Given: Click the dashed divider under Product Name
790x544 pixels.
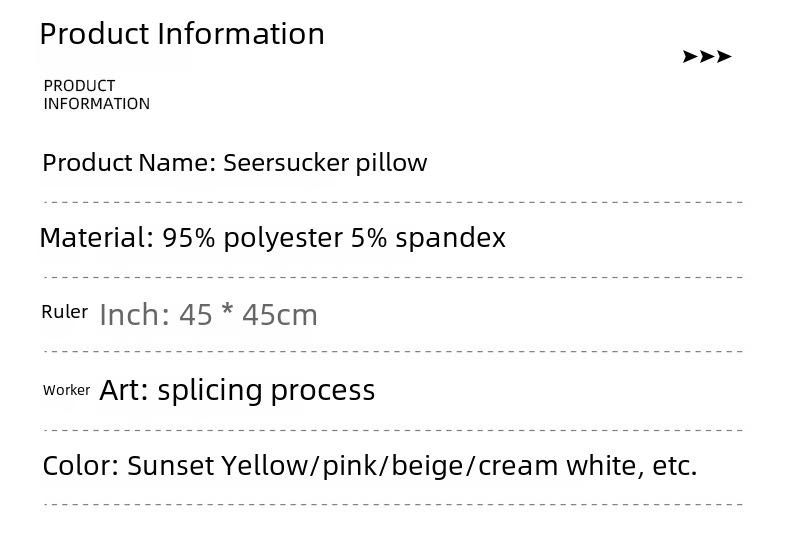Looking at the screenshot, I should 393,202.
